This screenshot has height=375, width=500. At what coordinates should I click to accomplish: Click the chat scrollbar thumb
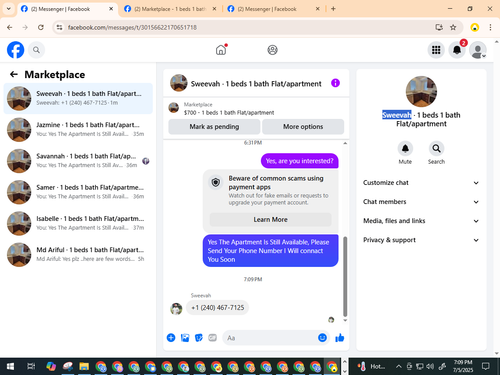coord(345,276)
